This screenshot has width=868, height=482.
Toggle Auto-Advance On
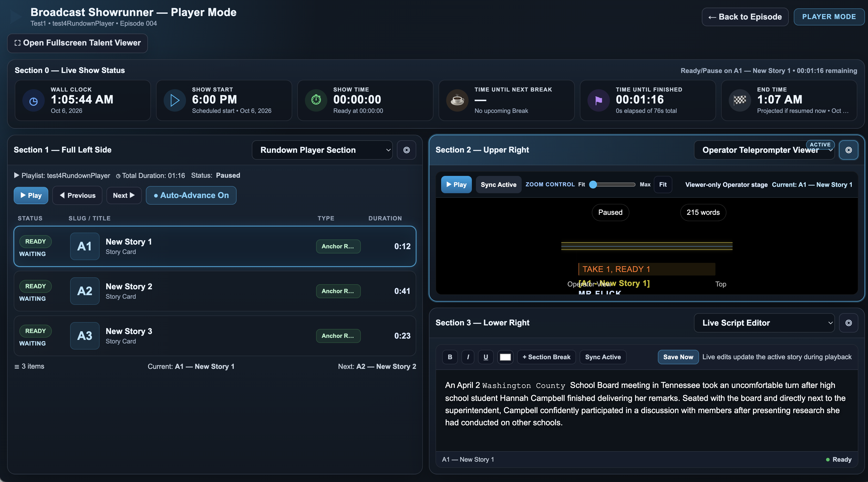191,195
